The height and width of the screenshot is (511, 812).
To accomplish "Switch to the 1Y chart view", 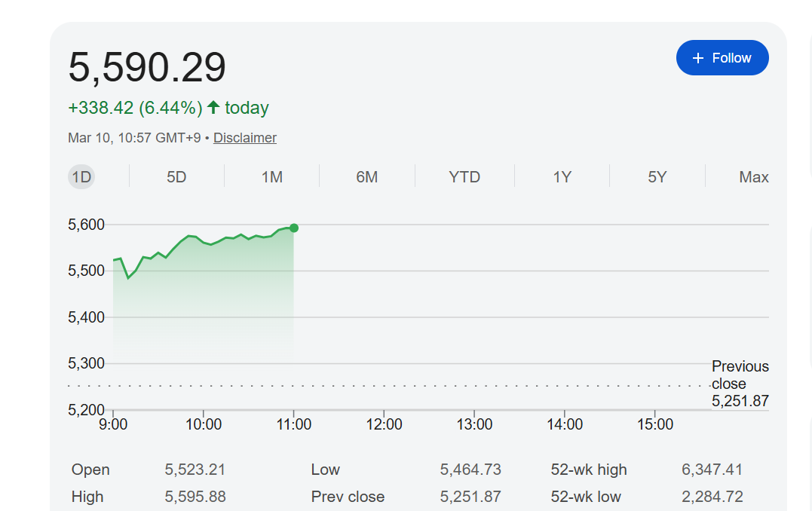I will click(562, 177).
